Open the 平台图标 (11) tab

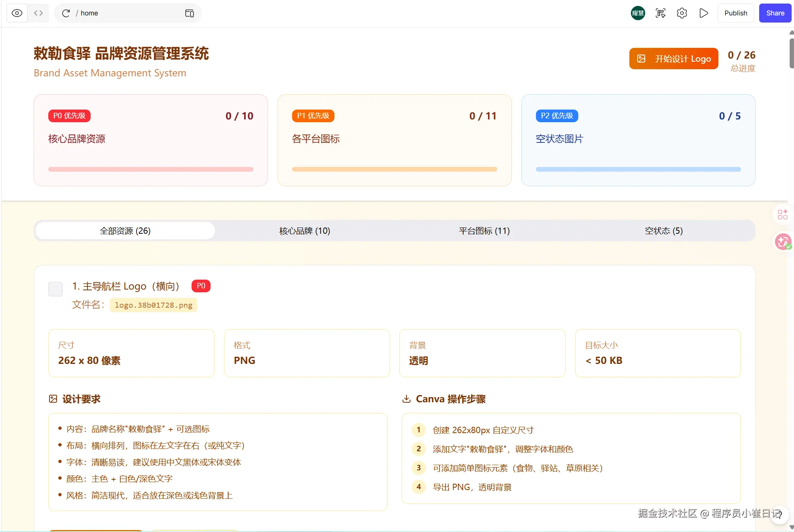coord(484,231)
